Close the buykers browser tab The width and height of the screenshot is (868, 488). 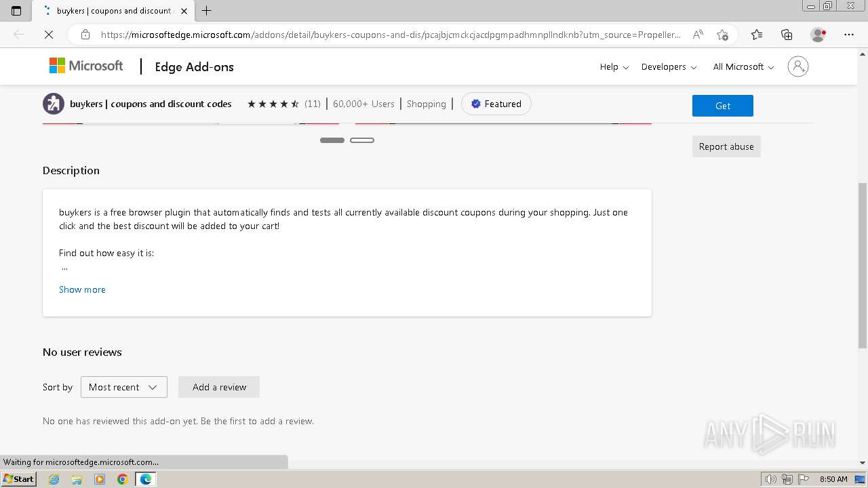tap(184, 11)
